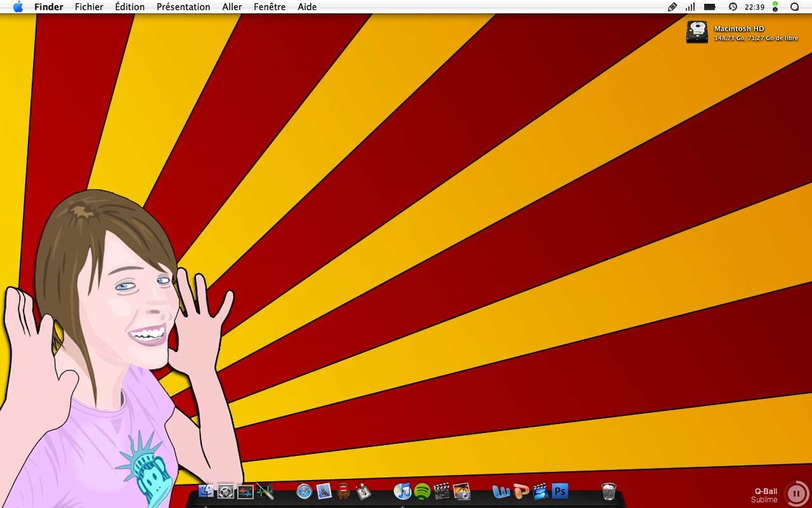The width and height of the screenshot is (812, 508).
Task: Launch iPhoto camera icon in Dock
Action: click(x=462, y=491)
